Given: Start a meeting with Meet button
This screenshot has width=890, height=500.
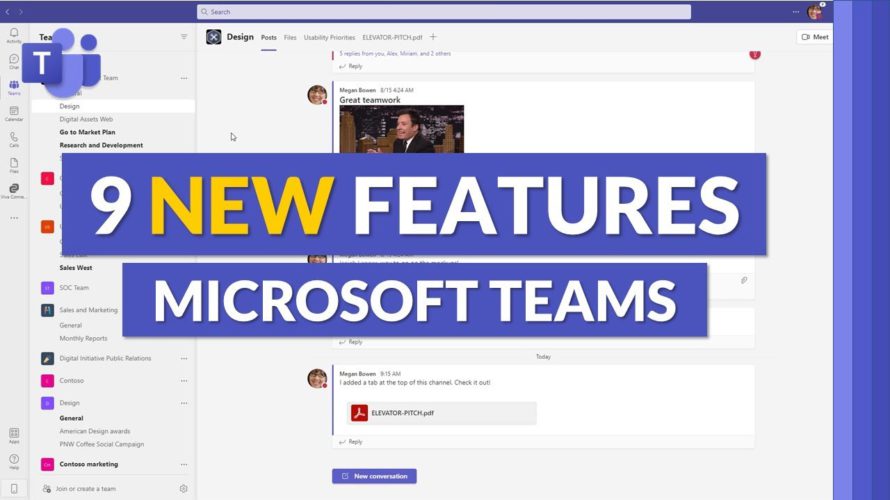Looking at the screenshot, I should pos(815,37).
